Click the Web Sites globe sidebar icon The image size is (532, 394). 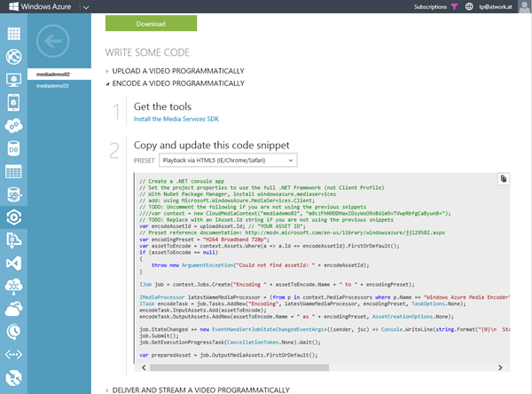13,58
